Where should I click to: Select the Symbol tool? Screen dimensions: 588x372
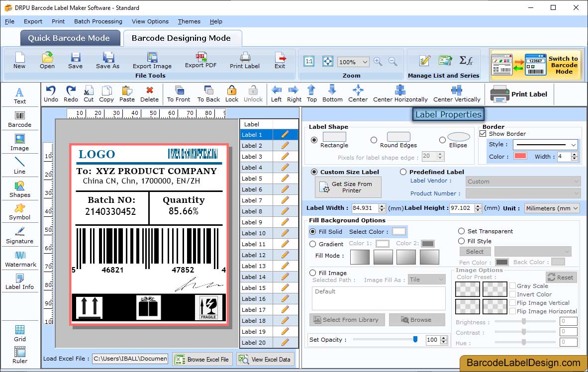19,212
